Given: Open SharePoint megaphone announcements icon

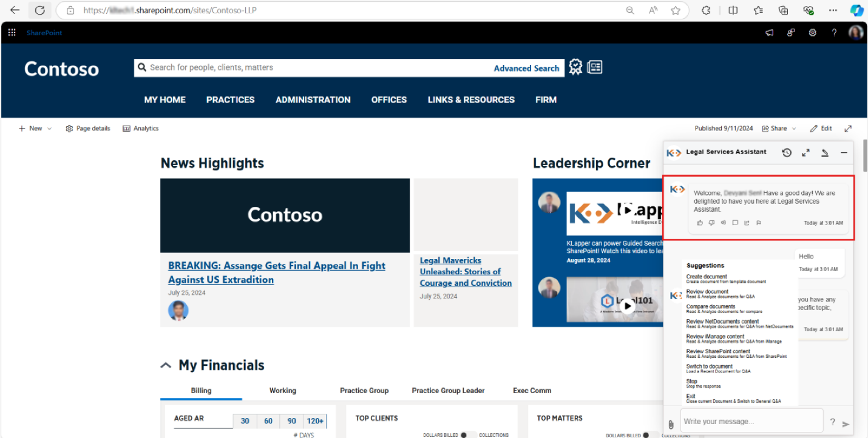Looking at the screenshot, I should [x=769, y=33].
